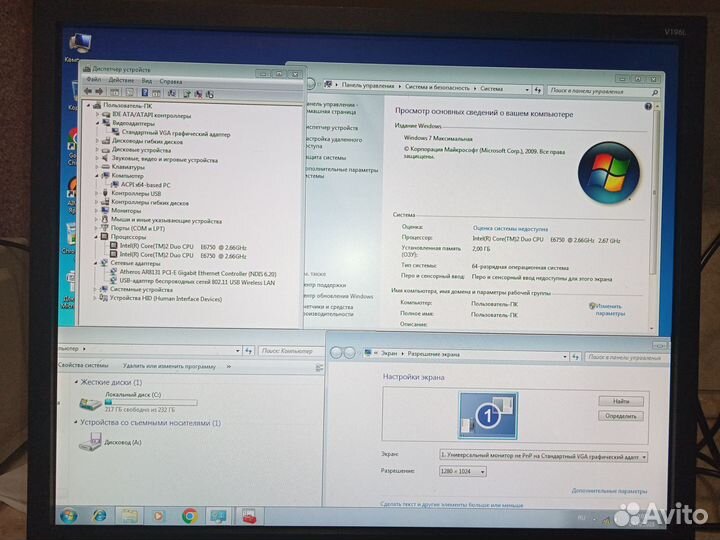
Task: Click Оценка системы недоступна link
Action: tap(510, 228)
